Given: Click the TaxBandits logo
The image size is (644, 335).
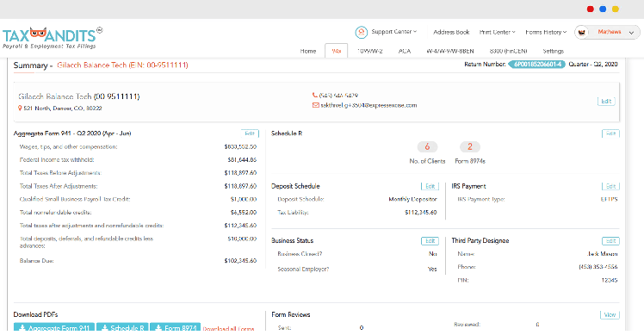Looking at the screenshot, I should pyautogui.click(x=53, y=38).
